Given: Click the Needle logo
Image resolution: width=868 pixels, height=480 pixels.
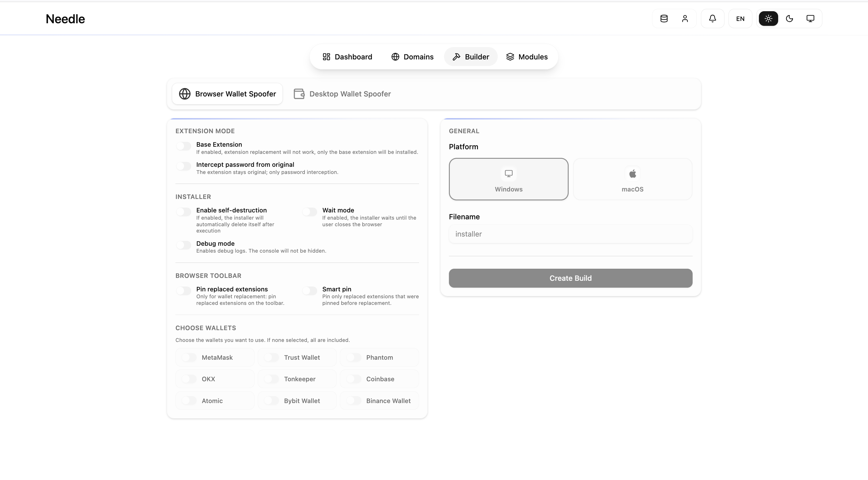Looking at the screenshot, I should click(65, 19).
